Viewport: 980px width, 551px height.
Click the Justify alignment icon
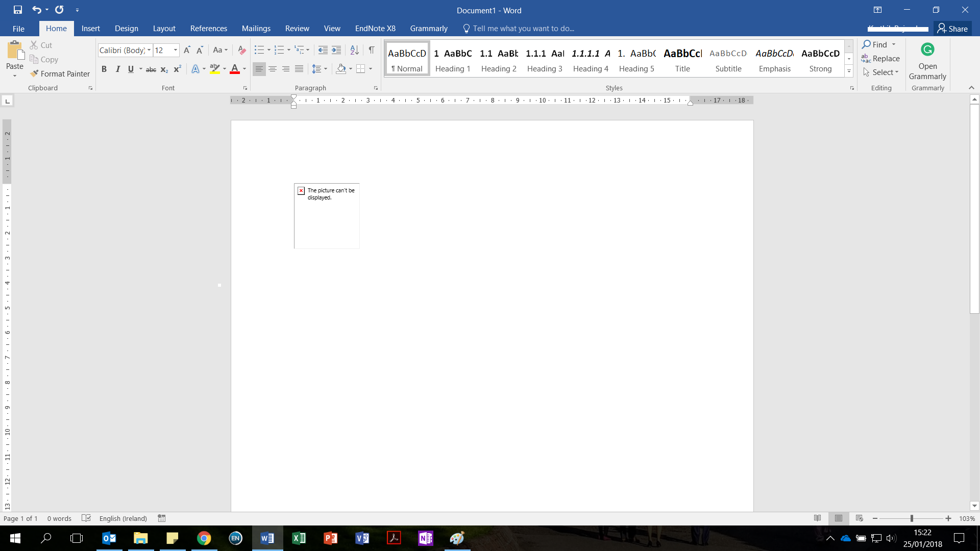[x=299, y=69]
